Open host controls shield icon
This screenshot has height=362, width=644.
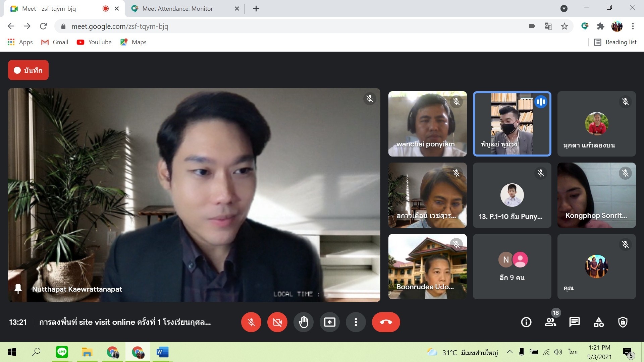click(623, 322)
